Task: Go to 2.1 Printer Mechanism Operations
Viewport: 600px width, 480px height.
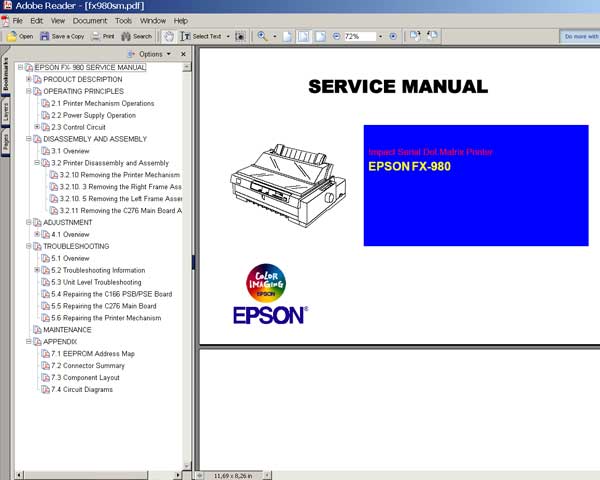Action: point(103,103)
